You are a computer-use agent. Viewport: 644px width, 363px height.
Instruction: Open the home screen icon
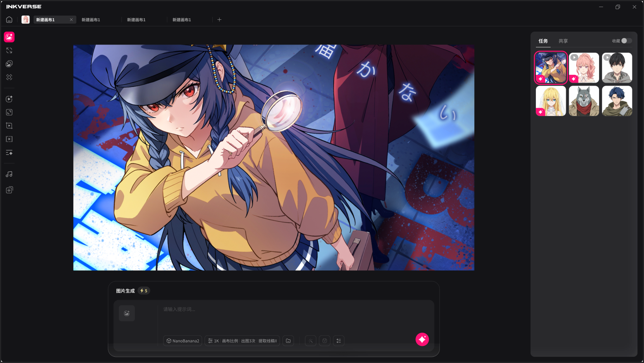[x=9, y=20]
